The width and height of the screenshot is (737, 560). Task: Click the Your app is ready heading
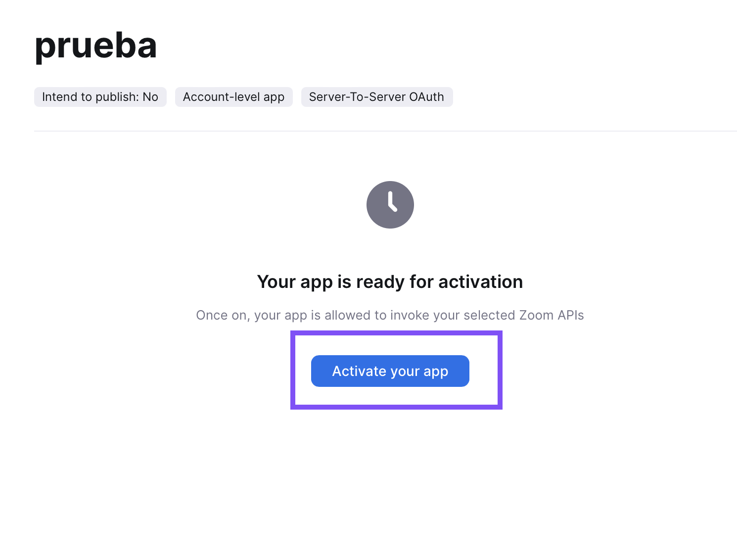(x=390, y=282)
